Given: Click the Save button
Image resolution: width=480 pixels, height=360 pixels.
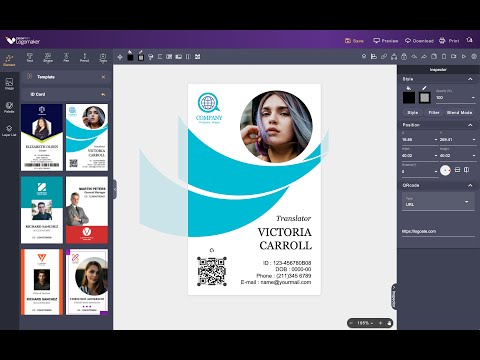Looking at the screenshot, I should tap(354, 41).
